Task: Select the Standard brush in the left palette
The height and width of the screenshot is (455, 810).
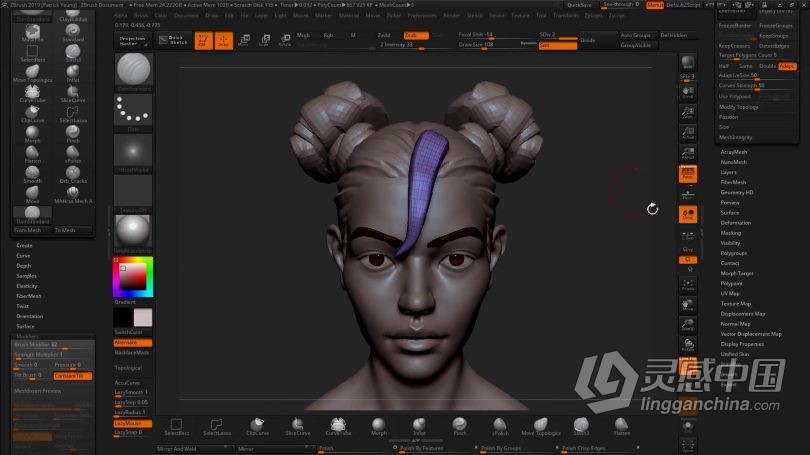Action: [x=73, y=33]
